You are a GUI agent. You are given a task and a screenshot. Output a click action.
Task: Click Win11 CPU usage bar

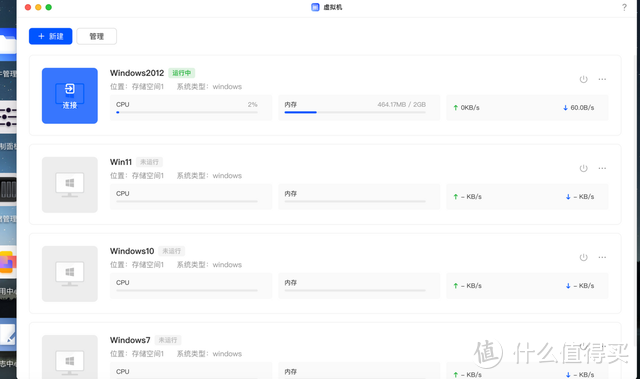(x=187, y=201)
